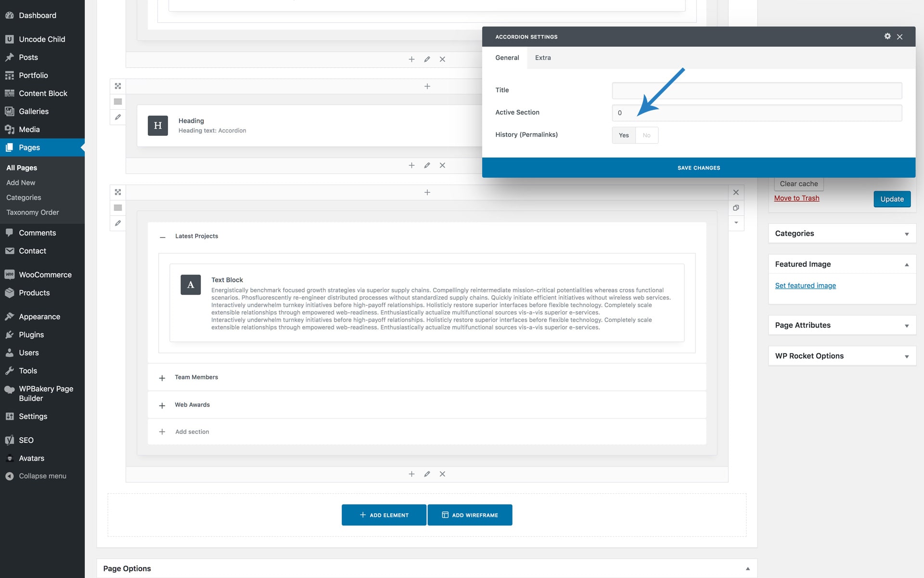Image resolution: width=924 pixels, height=578 pixels.
Task: Expand the Team Members section
Action: 162,378
